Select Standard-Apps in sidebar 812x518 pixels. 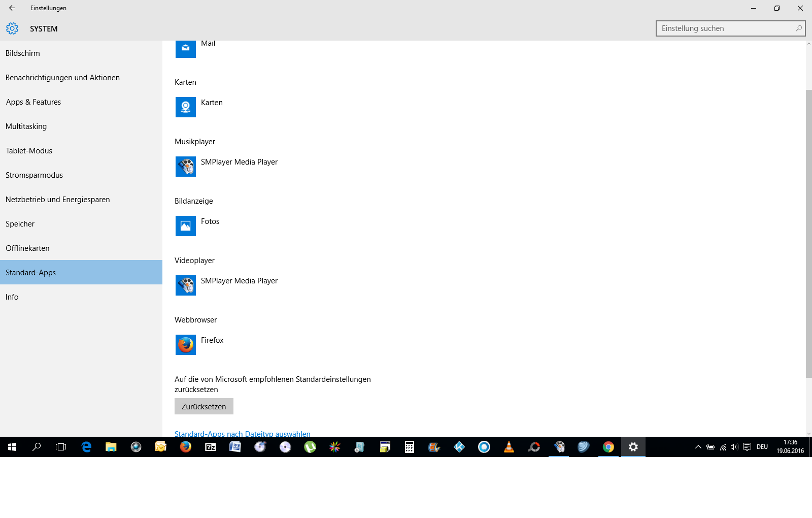[81, 272]
